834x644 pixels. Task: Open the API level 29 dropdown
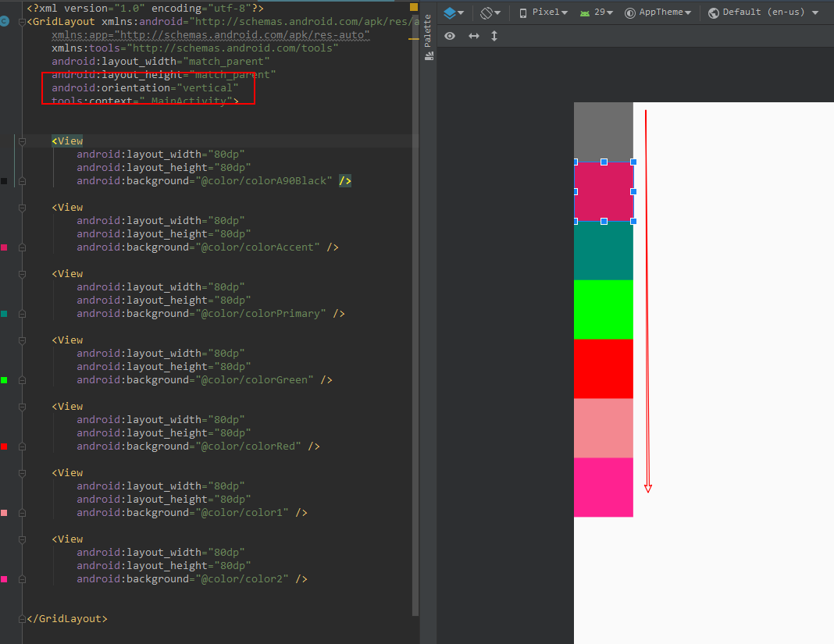(x=597, y=12)
